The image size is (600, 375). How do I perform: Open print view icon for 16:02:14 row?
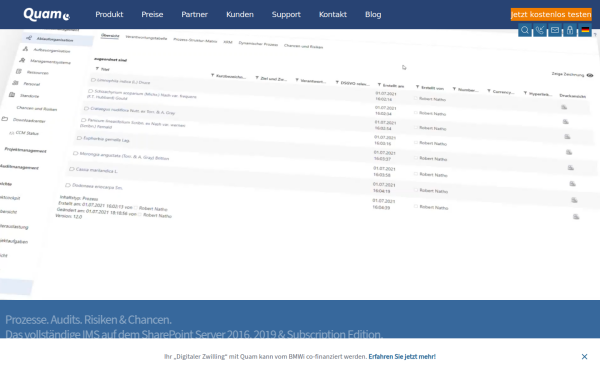click(x=564, y=107)
